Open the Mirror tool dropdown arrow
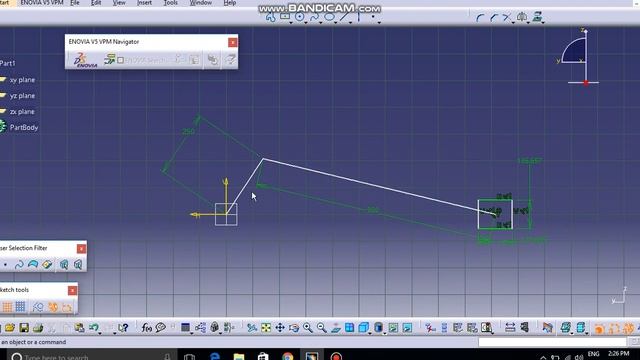 tap(528, 22)
